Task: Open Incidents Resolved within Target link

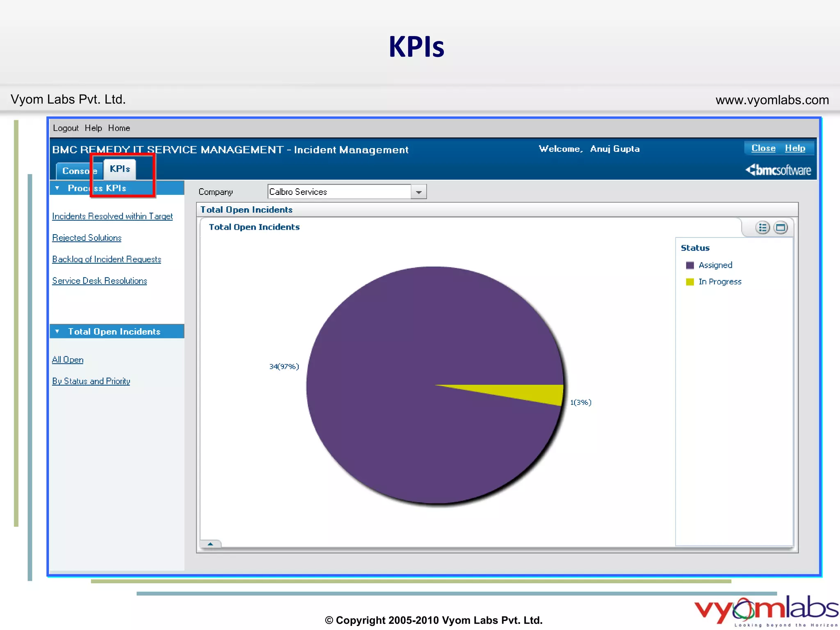Action: point(112,216)
